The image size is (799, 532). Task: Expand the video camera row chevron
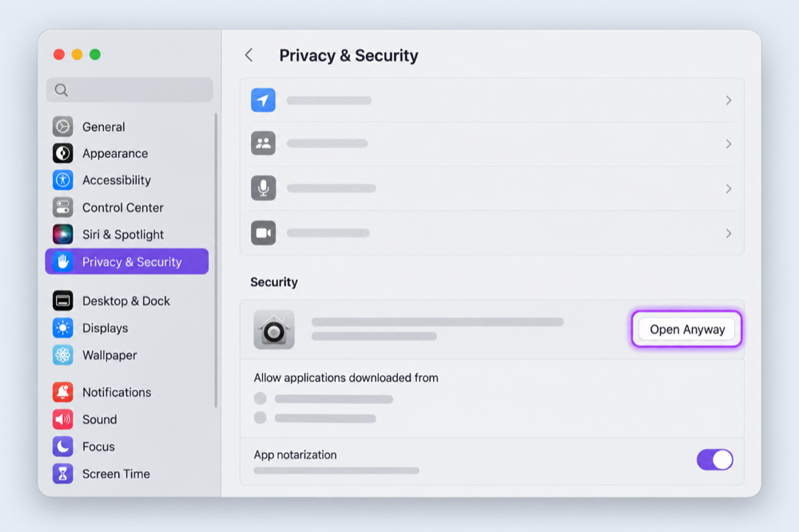click(x=729, y=233)
